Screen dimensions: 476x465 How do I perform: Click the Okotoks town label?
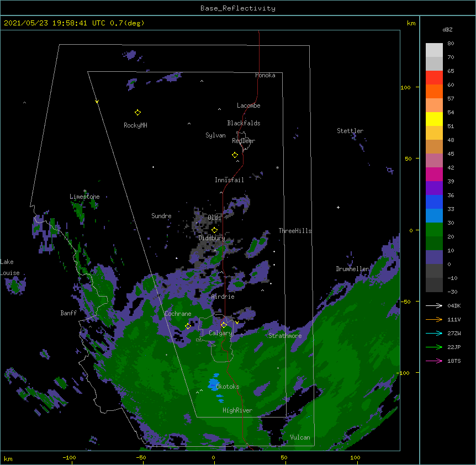point(228,387)
